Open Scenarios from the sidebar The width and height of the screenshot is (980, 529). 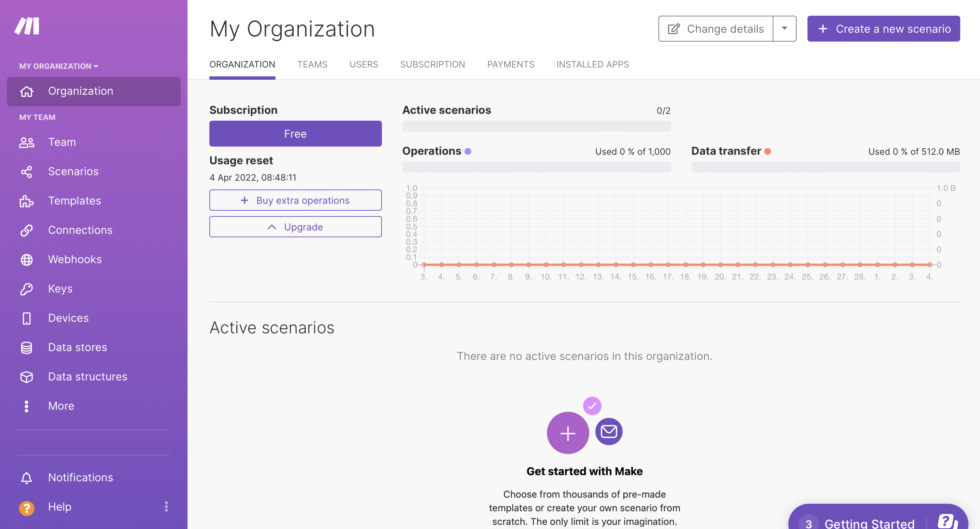(x=73, y=171)
